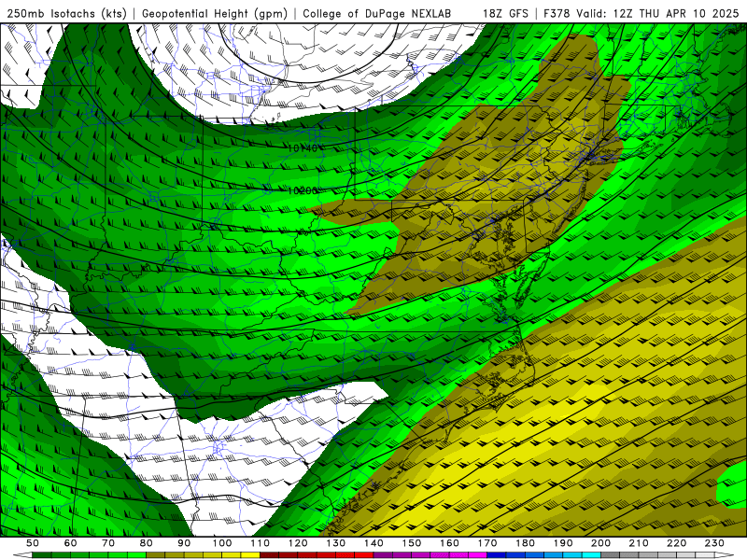Click 'Valid: 12Z THU APR 10 2025' text
747x560 pixels.
657,14
